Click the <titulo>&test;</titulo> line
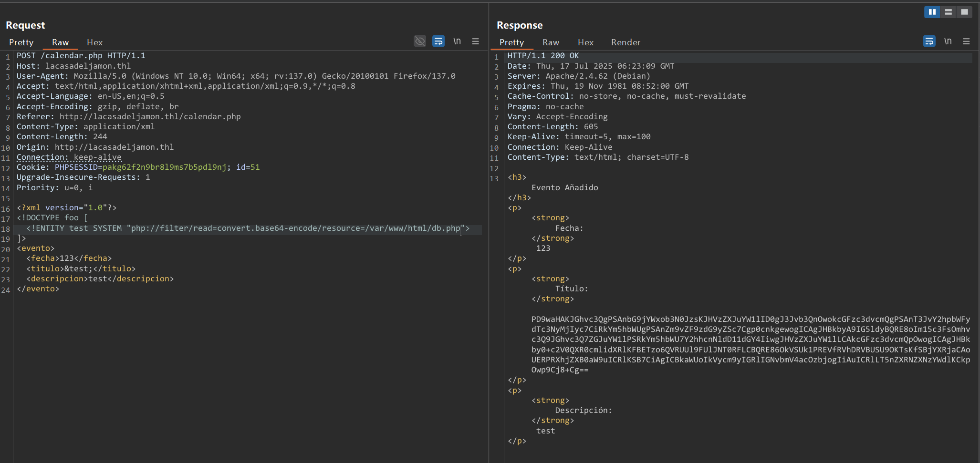The width and height of the screenshot is (980, 463). coord(81,268)
